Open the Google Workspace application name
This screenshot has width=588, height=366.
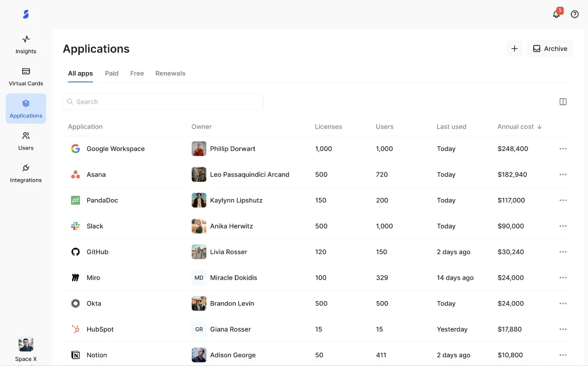pos(115,149)
